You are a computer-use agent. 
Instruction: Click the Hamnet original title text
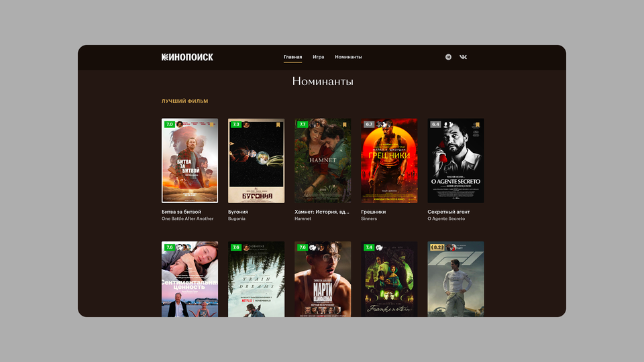(x=303, y=219)
